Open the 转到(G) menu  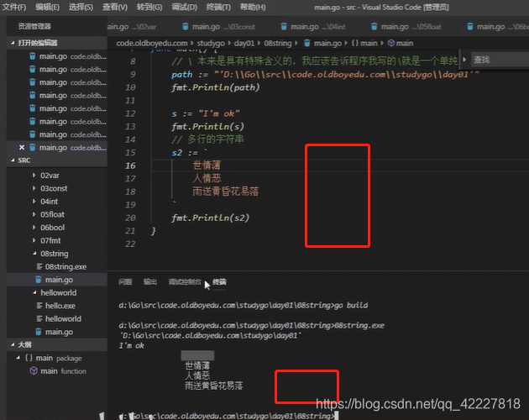point(149,7)
